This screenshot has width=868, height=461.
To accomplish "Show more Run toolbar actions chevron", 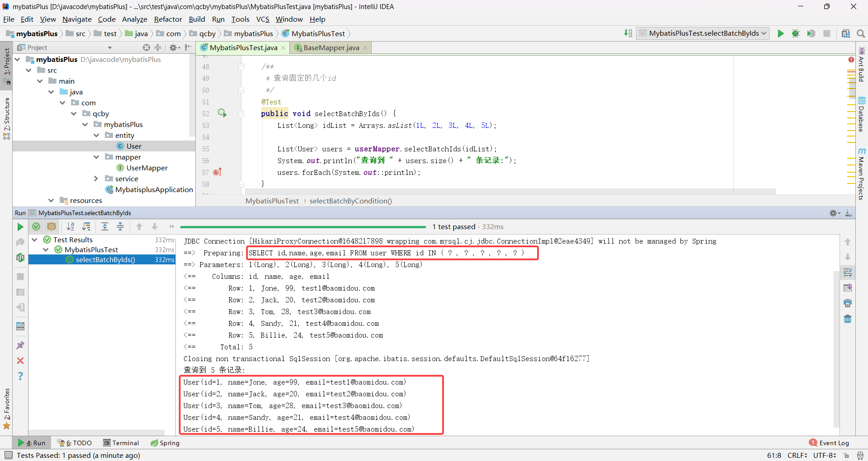I will click(172, 227).
